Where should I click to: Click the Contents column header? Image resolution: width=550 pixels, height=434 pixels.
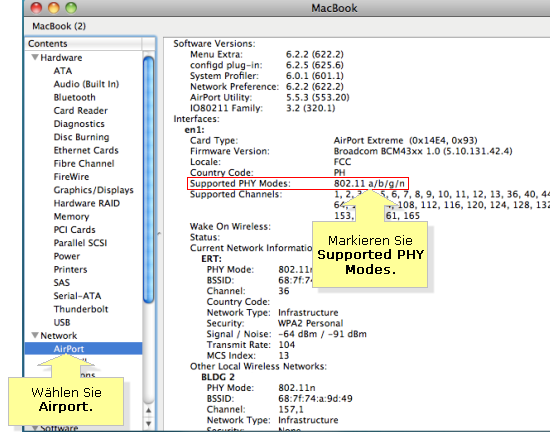[x=84, y=44]
